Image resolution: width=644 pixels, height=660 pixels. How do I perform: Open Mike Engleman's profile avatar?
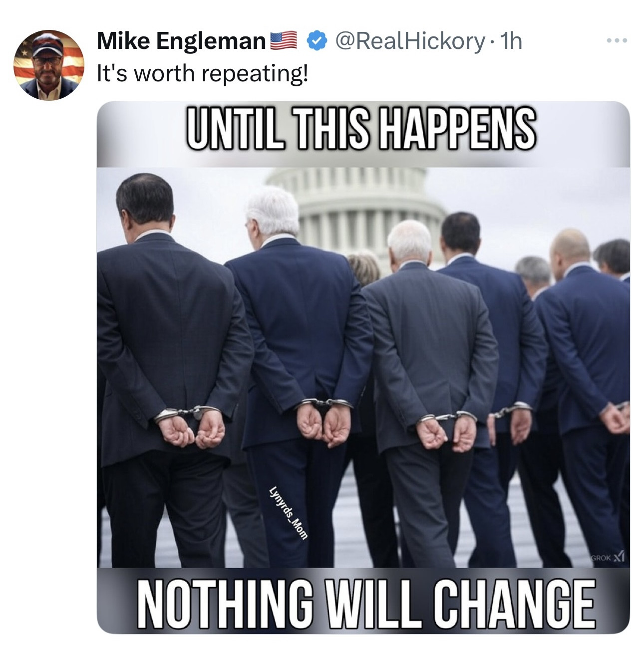point(48,65)
